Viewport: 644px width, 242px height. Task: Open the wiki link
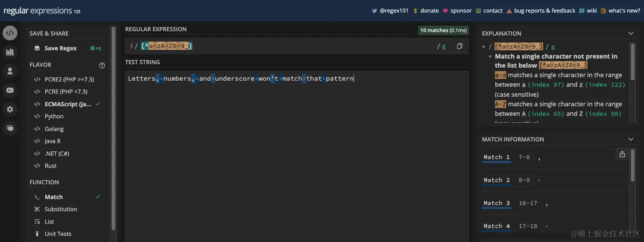pyautogui.click(x=592, y=11)
